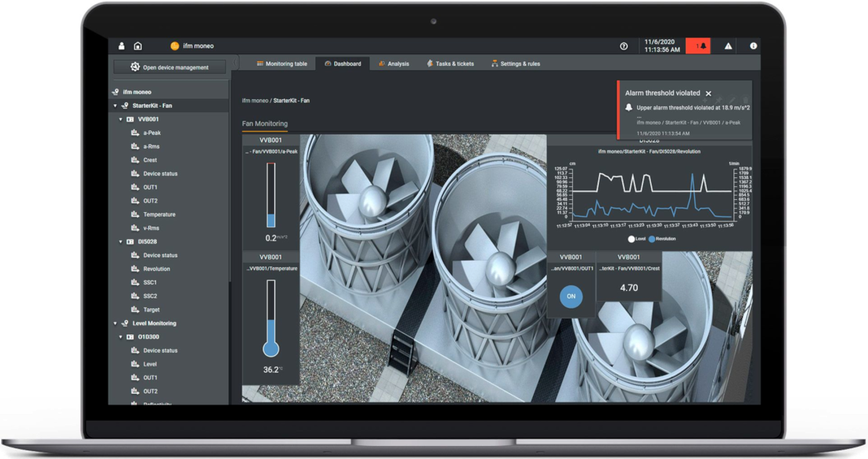Turn off the OUT1 ON toggle widget
The image size is (868, 459).
click(570, 296)
